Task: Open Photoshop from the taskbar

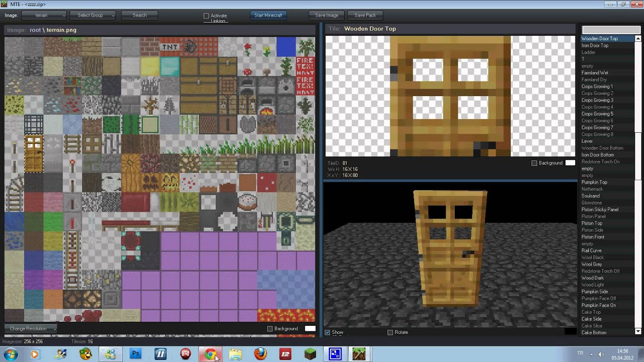Action: point(135,354)
